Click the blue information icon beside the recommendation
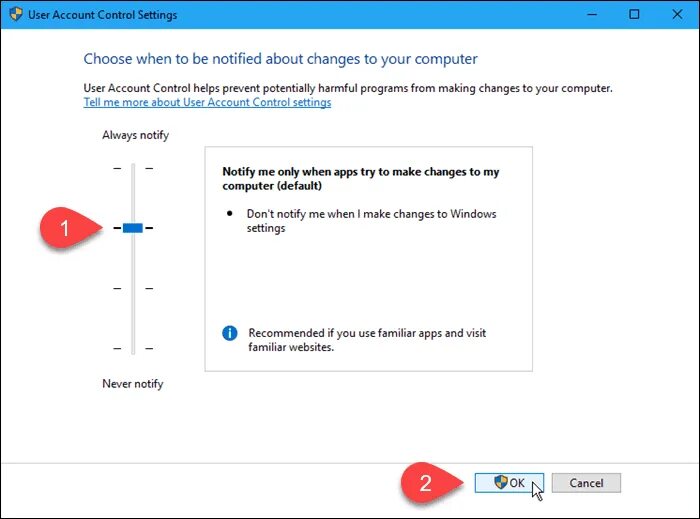 pyautogui.click(x=229, y=333)
